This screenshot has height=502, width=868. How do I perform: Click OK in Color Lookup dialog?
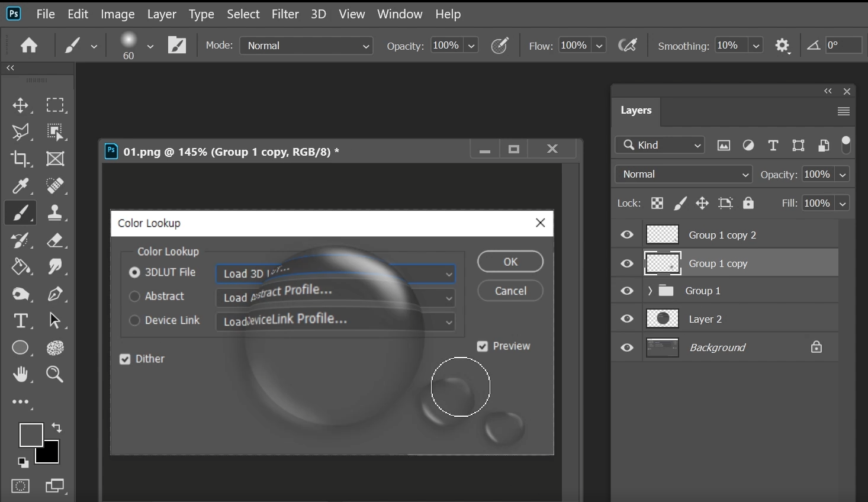tap(510, 262)
